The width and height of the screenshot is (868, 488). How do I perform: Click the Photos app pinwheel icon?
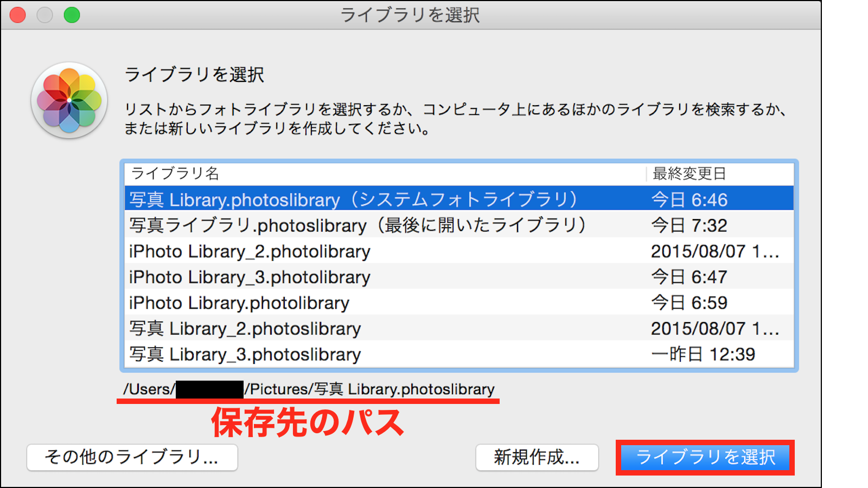(x=69, y=100)
